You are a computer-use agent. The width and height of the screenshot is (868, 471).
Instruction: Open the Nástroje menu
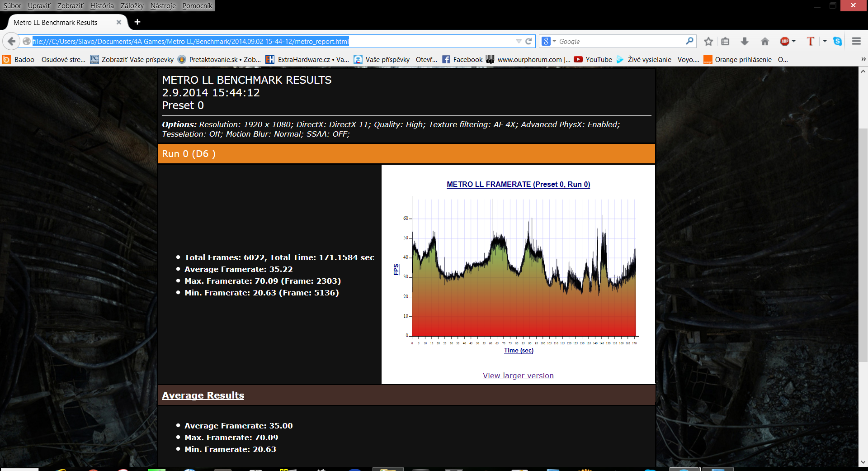pos(163,5)
